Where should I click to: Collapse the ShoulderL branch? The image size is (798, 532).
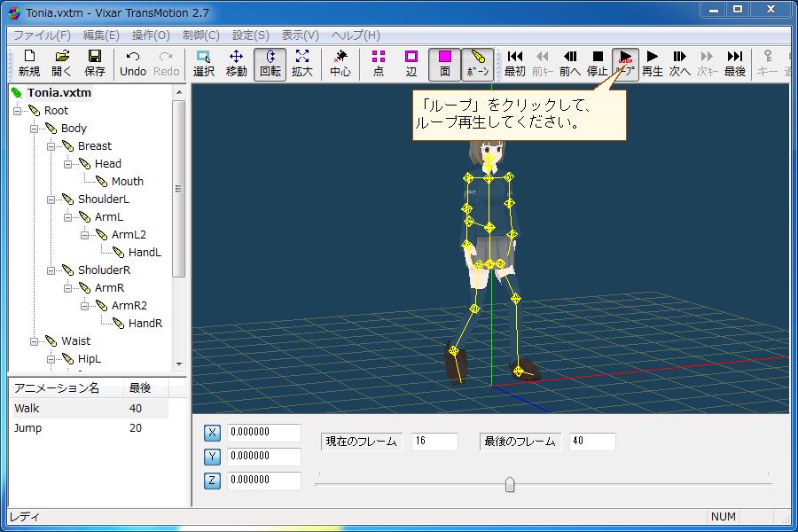point(51,199)
